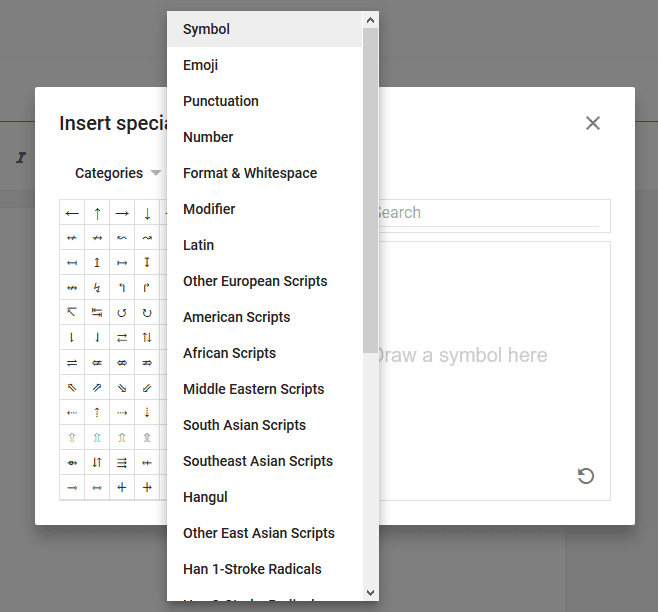Choose Hangul from the list
658x612 pixels.
click(x=205, y=497)
